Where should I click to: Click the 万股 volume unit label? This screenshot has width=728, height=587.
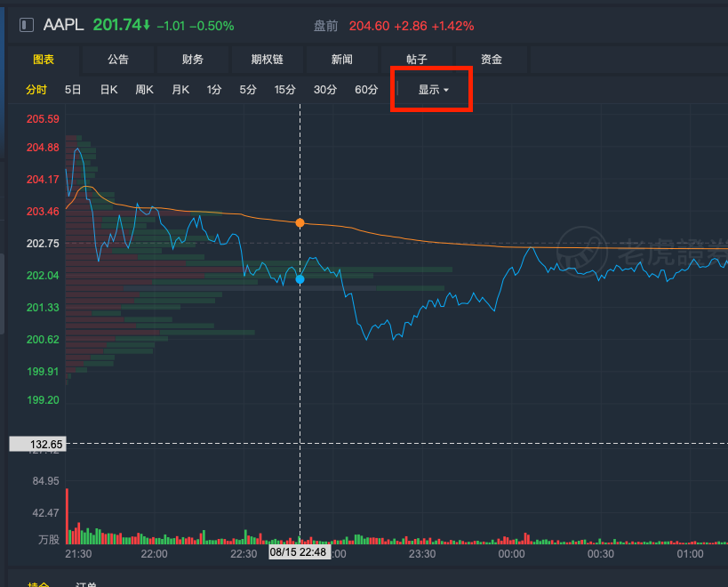(x=49, y=540)
